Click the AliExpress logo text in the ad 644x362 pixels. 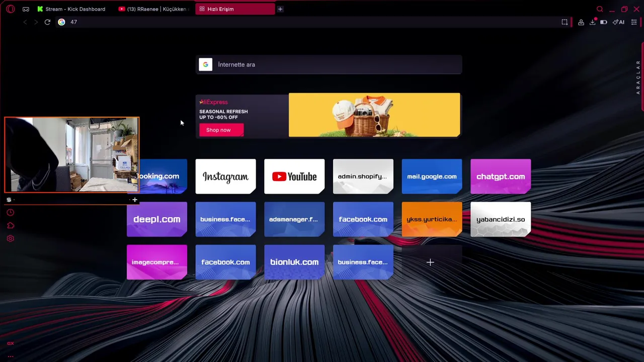coord(213,102)
